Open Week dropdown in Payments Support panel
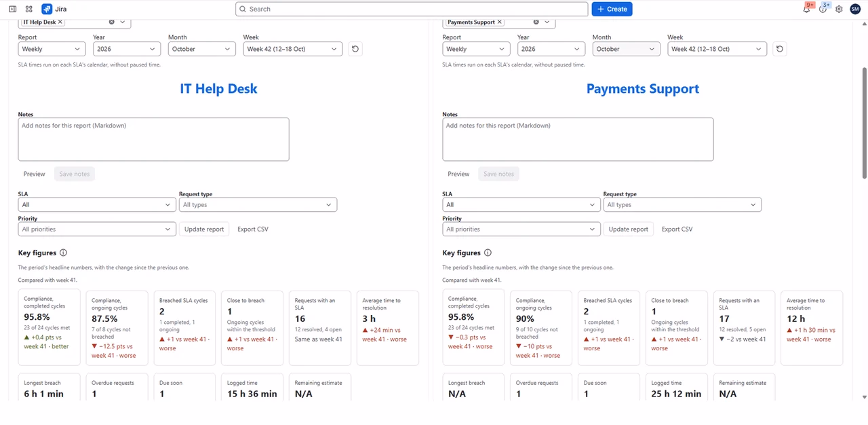Viewport: 868px width, 425px height. click(717, 49)
